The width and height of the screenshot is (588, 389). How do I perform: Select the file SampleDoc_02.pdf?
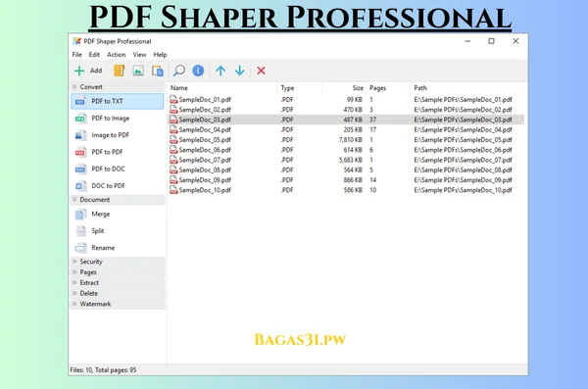[x=205, y=110]
